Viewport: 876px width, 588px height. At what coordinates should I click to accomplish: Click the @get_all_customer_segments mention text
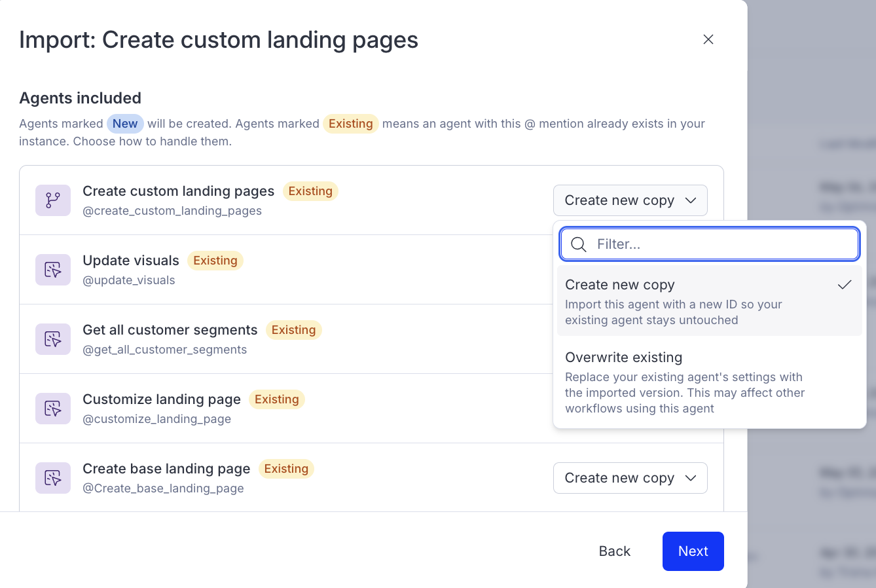point(165,350)
